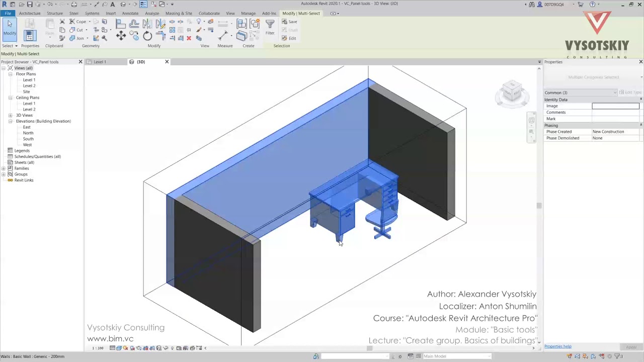Screen dimensions: 644x362
Task: Open the Common (3) type filter dropdown
Action: pyautogui.click(x=580, y=93)
